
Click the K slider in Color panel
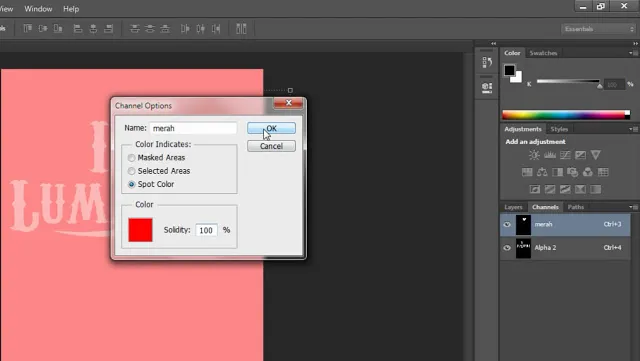tap(568, 81)
